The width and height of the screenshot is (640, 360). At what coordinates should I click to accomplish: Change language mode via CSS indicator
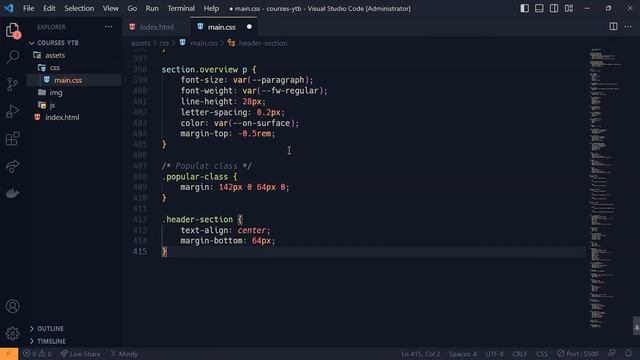542,354
